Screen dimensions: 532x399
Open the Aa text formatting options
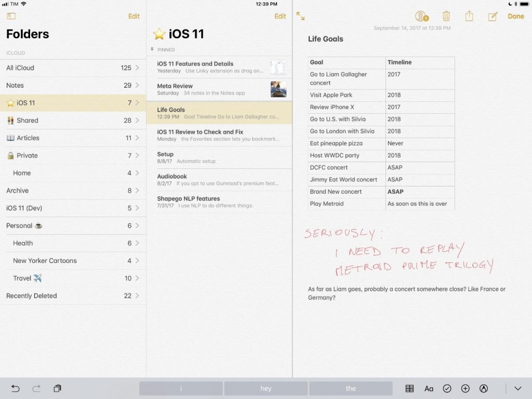click(x=429, y=389)
